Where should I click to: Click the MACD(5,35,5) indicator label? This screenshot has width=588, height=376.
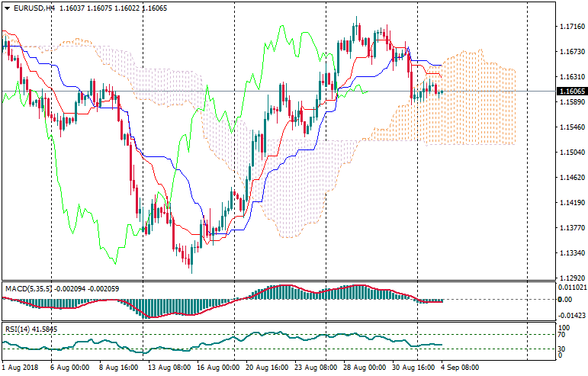point(29,289)
